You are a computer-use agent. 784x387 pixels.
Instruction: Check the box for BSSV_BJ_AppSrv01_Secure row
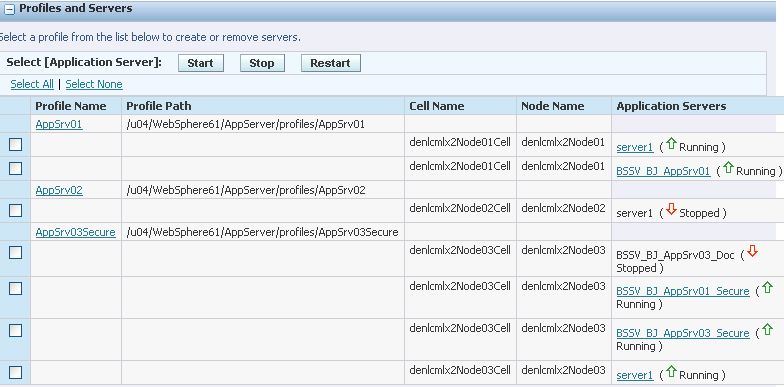(x=16, y=288)
